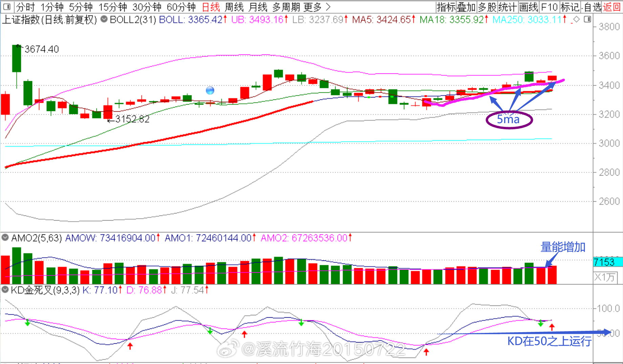Select the 日线 daily chart tab
Screen dimensions: 623x364
point(211,7)
